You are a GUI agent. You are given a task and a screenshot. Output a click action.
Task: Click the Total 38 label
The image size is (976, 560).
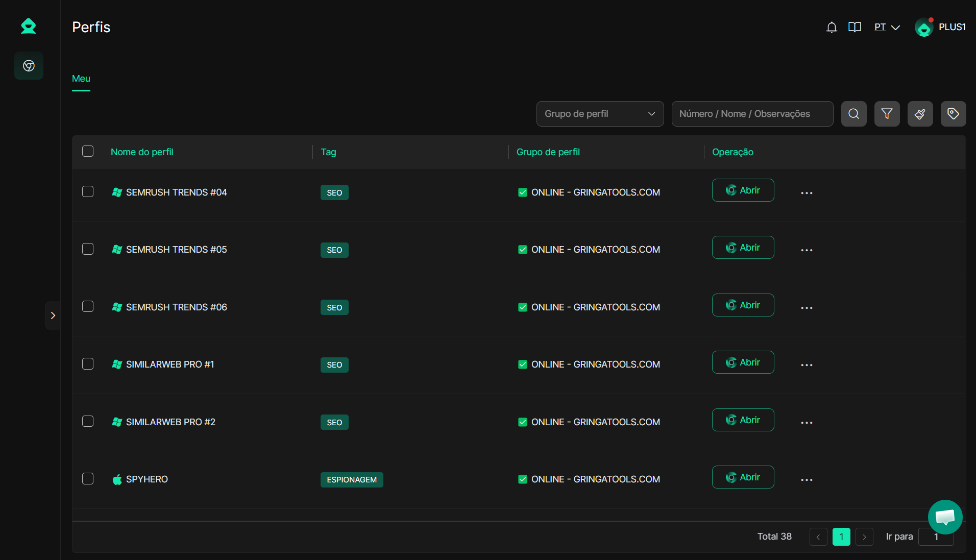[774, 537]
